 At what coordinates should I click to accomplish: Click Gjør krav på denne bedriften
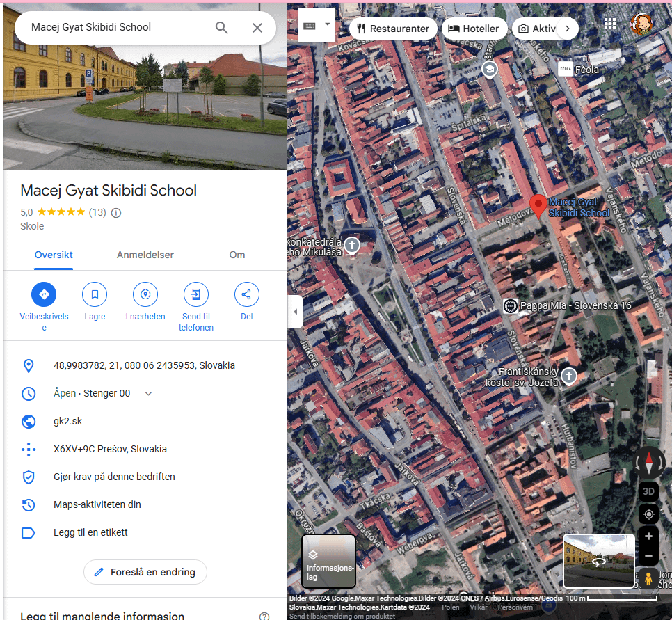(114, 477)
